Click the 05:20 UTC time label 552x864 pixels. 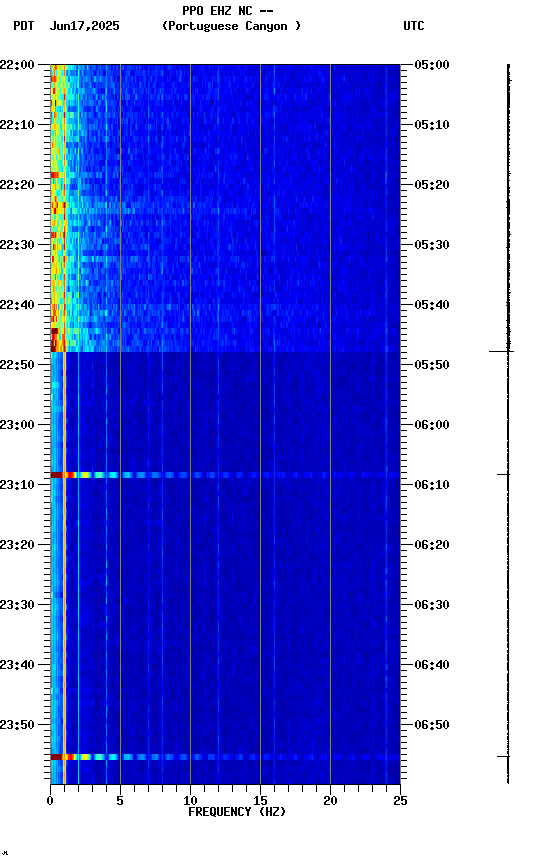(432, 185)
